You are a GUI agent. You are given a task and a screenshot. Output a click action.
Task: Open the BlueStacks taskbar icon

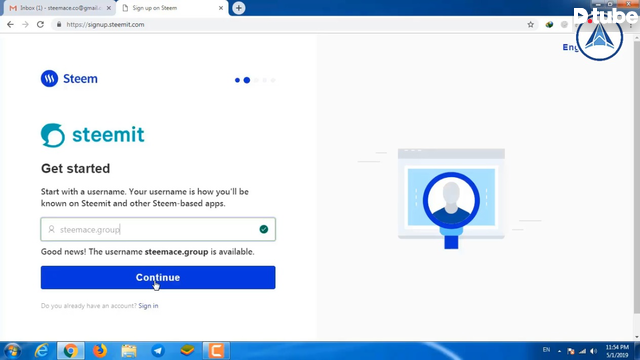click(x=187, y=351)
